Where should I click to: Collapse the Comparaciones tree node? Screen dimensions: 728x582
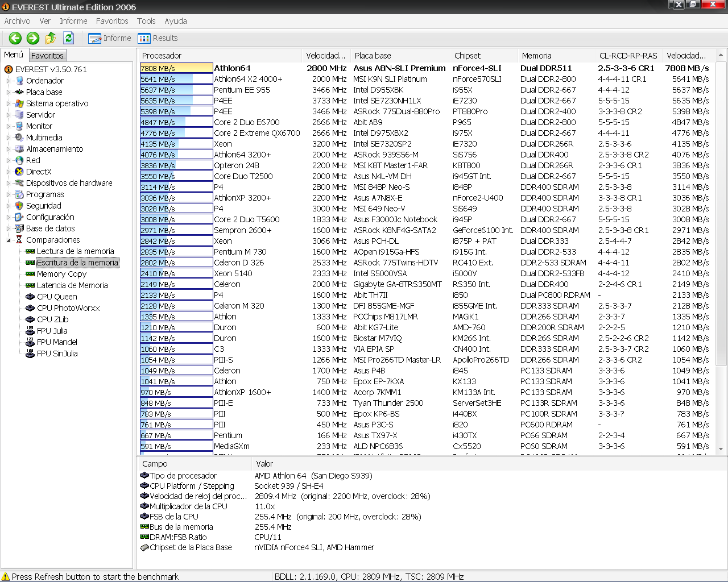pyautogui.click(x=9, y=240)
